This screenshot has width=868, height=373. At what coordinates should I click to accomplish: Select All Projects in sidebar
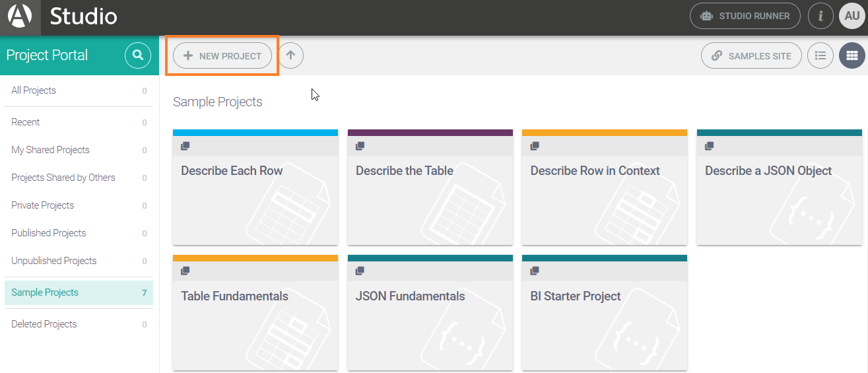click(x=34, y=90)
